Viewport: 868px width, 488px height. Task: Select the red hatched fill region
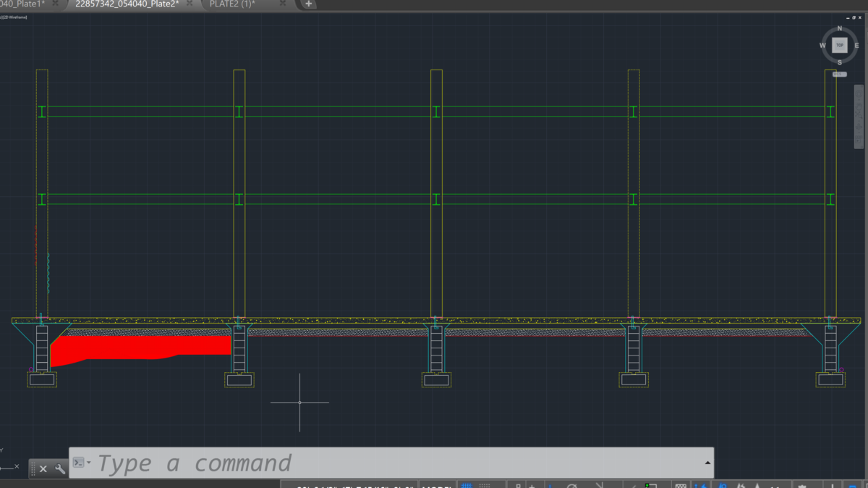[141, 349]
